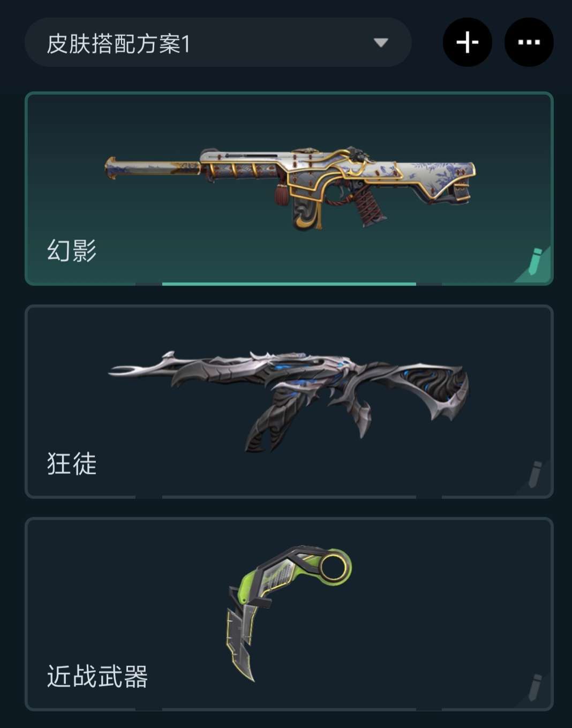The image size is (572, 728).
Task: Click the dropdown arrow beside 皮肤搭配方案1
Action: pos(381,43)
